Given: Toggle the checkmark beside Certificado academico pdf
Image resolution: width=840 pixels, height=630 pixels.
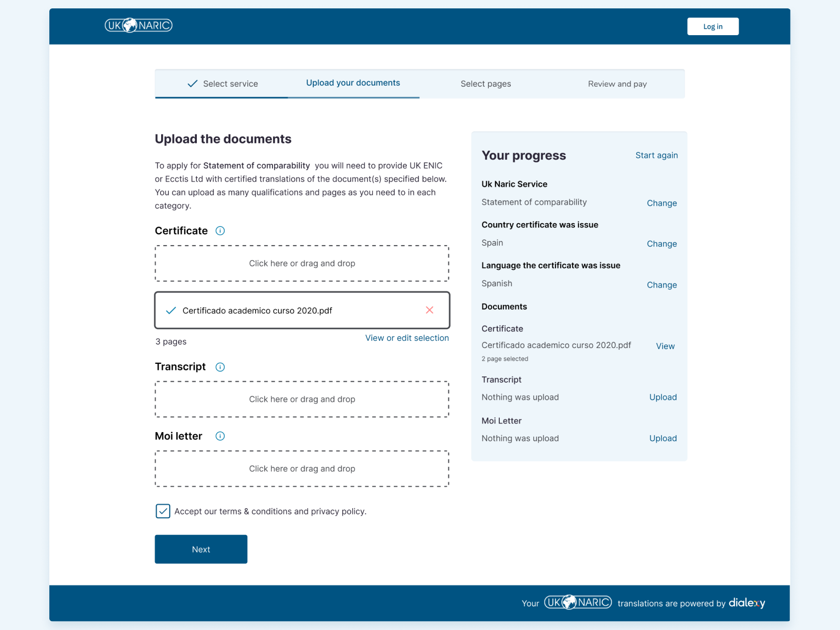Looking at the screenshot, I should 171,310.
